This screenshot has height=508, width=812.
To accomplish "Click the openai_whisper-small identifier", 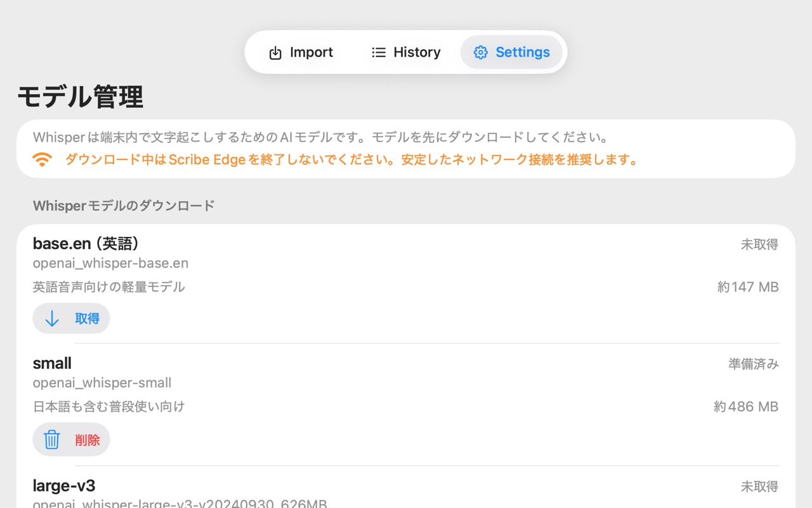I will point(102,383).
